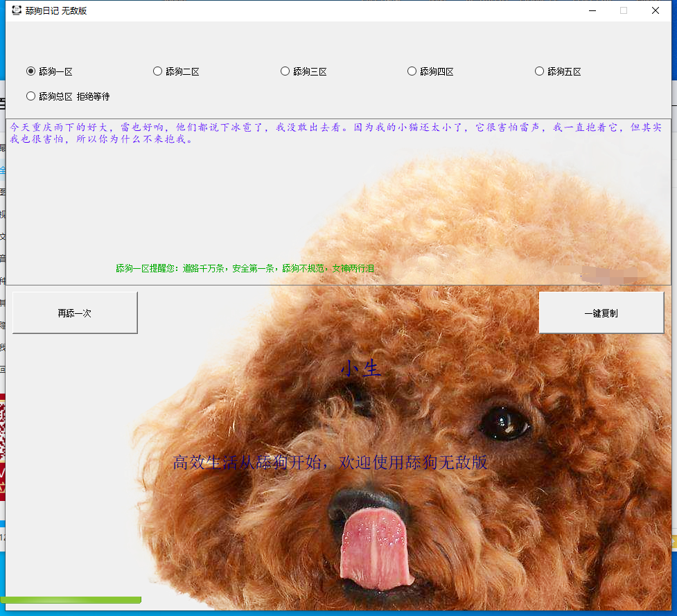
Task: Select the 舔狗四区 radio button
Action: click(x=412, y=71)
